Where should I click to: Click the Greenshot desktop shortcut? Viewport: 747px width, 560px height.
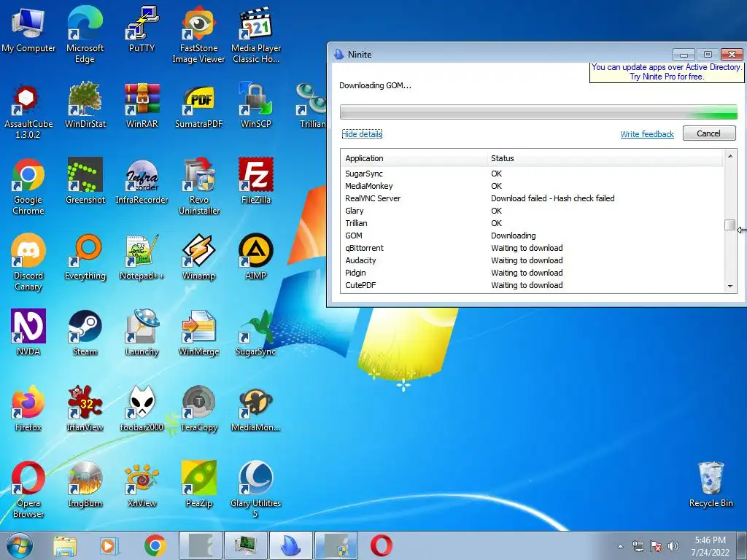[85, 181]
